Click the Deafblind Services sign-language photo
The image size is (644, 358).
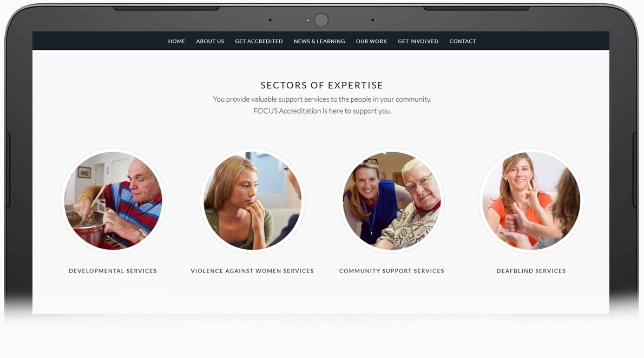click(x=531, y=200)
